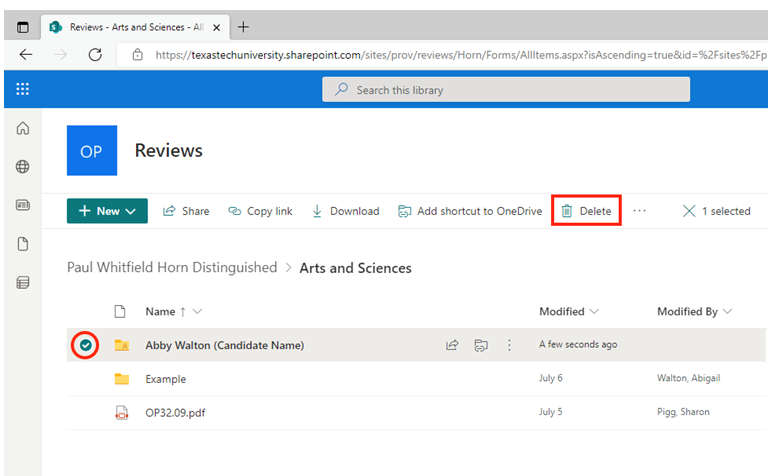The height and width of the screenshot is (476, 776).
Task: Open the Modified By column dropdown
Action: click(x=694, y=311)
